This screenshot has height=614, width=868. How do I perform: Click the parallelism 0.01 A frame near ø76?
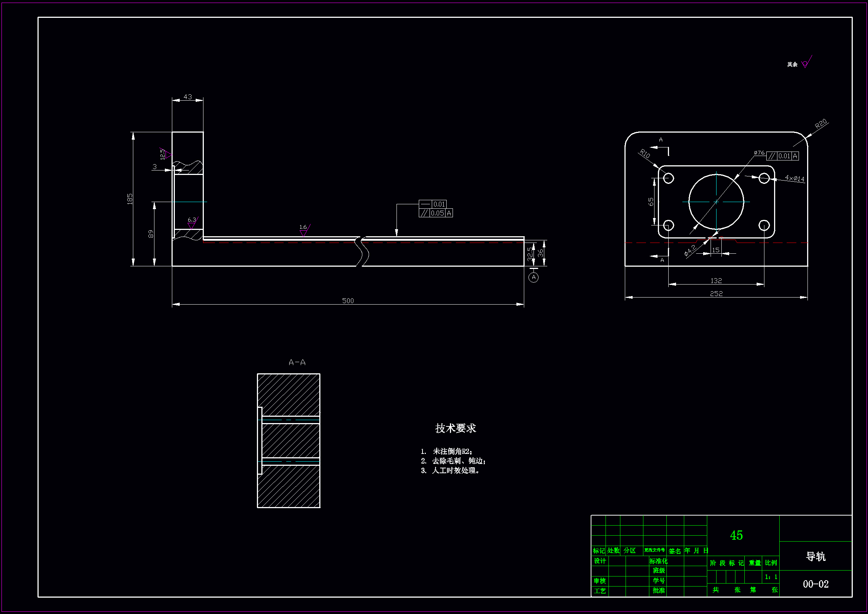tap(783, 156)
